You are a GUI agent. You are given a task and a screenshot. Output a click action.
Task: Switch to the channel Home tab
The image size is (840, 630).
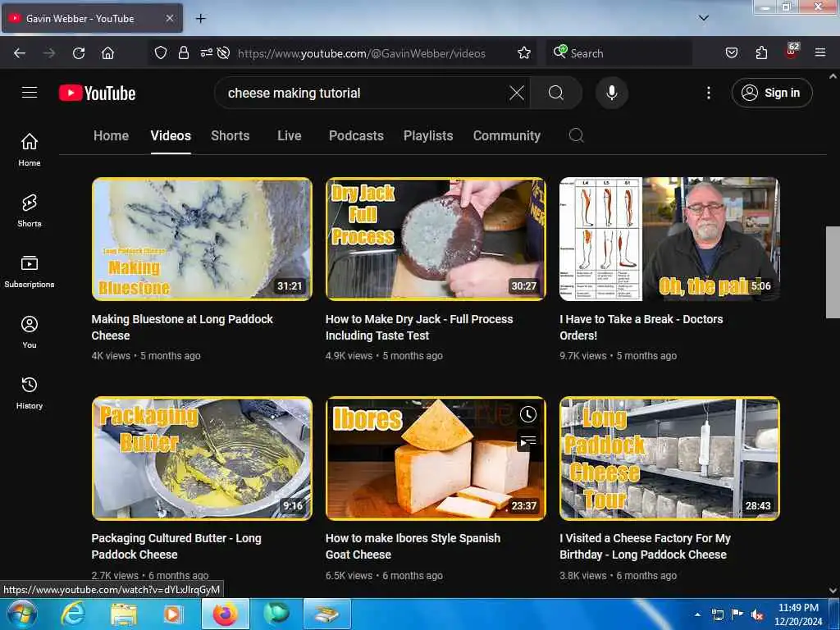[x=111, y=135]
